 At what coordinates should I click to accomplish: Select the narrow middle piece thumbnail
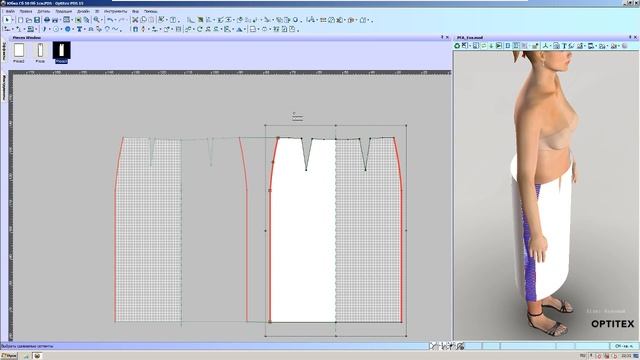40,50
